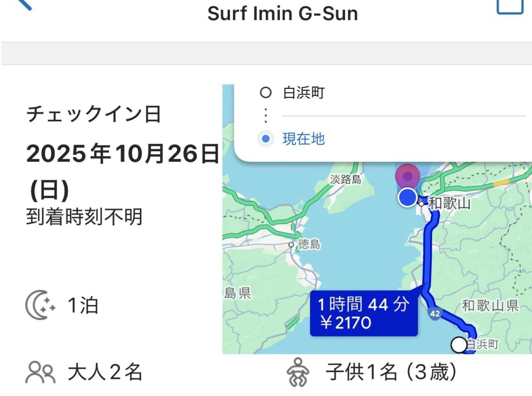Tap the blue current location dot on map
532x396 pixels.
click(407, 197)
